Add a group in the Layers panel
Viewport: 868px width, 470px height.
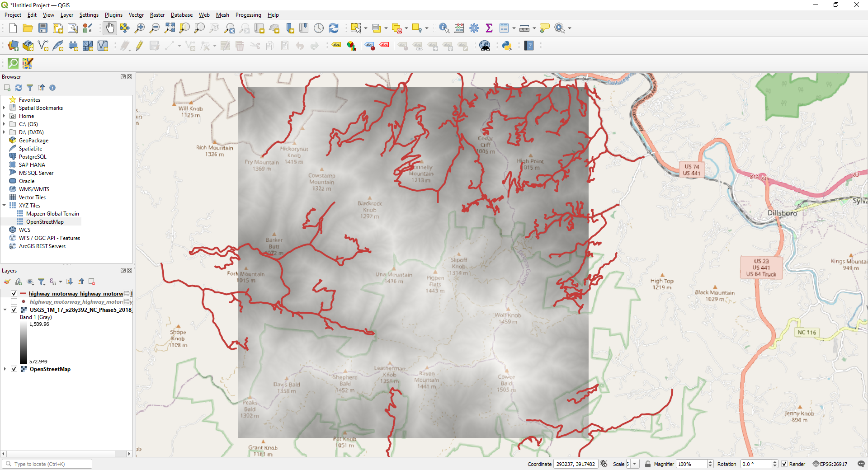[x=19, y=282]
